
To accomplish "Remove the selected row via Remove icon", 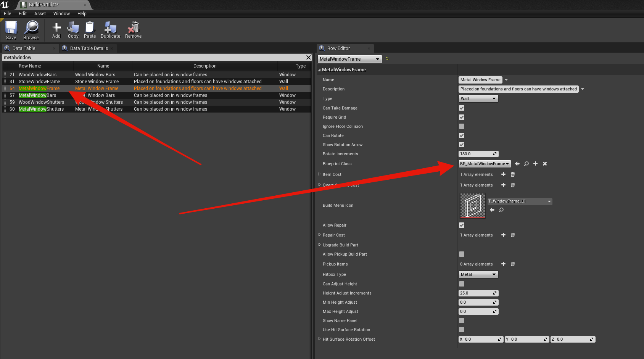I will click(133, 30).
